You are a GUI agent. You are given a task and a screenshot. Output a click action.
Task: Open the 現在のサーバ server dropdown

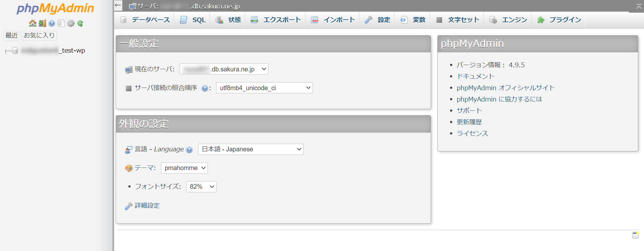pos(224,69)
